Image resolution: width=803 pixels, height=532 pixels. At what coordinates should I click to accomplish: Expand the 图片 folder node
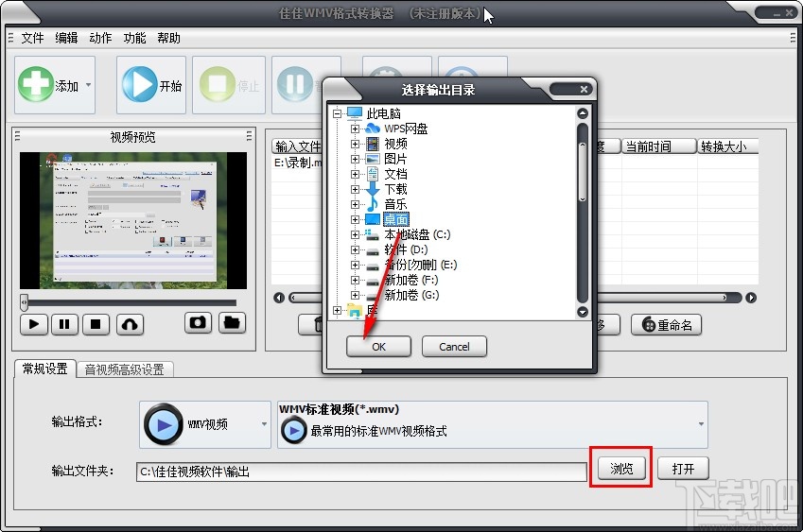click(x=355, y=159)
